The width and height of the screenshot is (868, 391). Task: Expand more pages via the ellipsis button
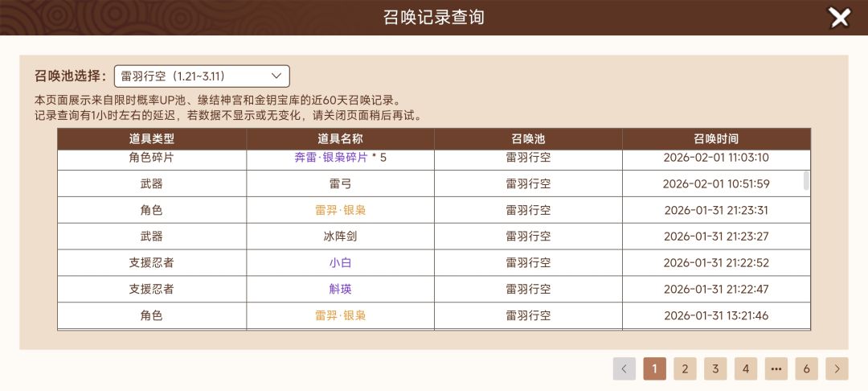click(x=776, y=369)
